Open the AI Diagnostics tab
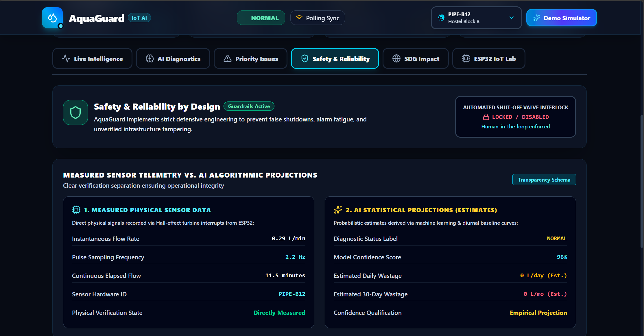644x336 pixels. (173, 59)
